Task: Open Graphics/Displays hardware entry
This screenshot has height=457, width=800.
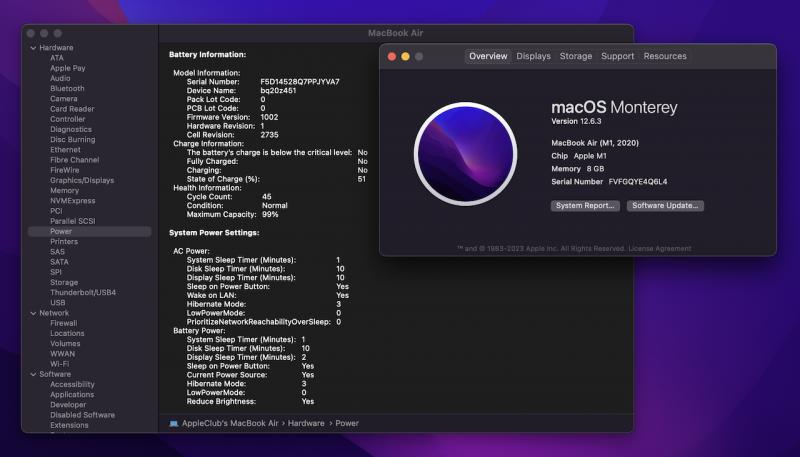Action: point(82,180)
